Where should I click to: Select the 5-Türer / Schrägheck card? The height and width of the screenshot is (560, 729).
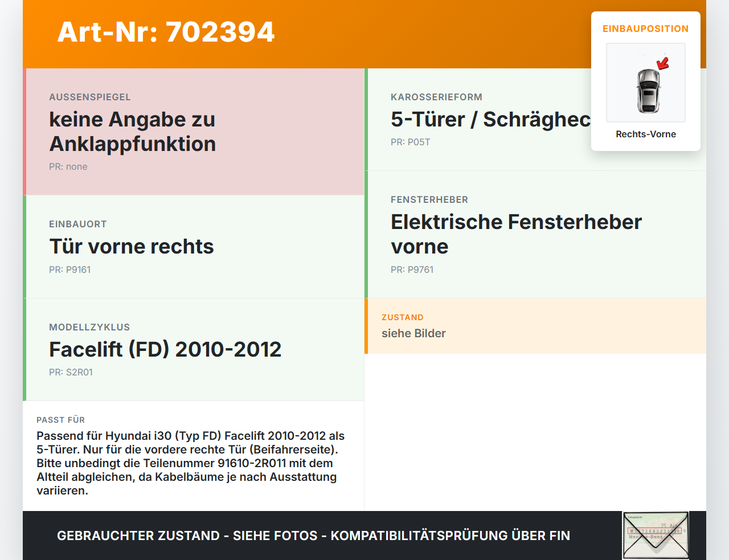[x=535, y=120]
